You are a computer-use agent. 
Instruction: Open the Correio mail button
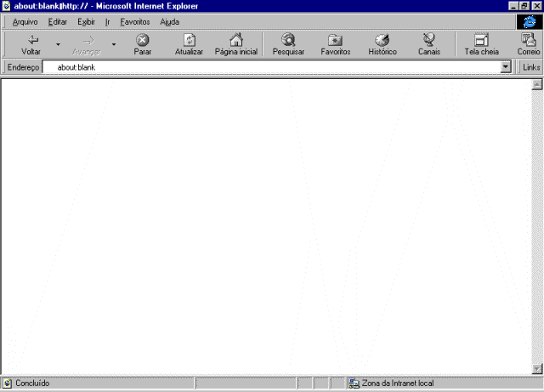(529, 44)
